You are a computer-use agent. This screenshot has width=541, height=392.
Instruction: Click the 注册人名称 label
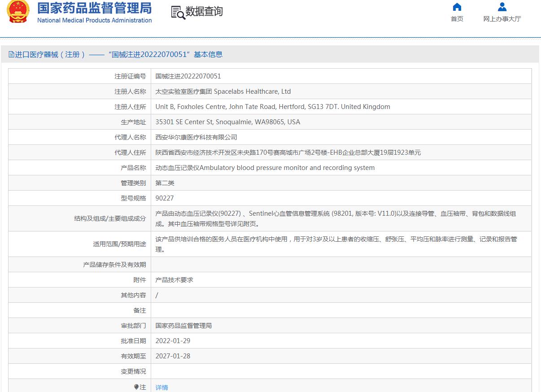(x=130, y=91)
